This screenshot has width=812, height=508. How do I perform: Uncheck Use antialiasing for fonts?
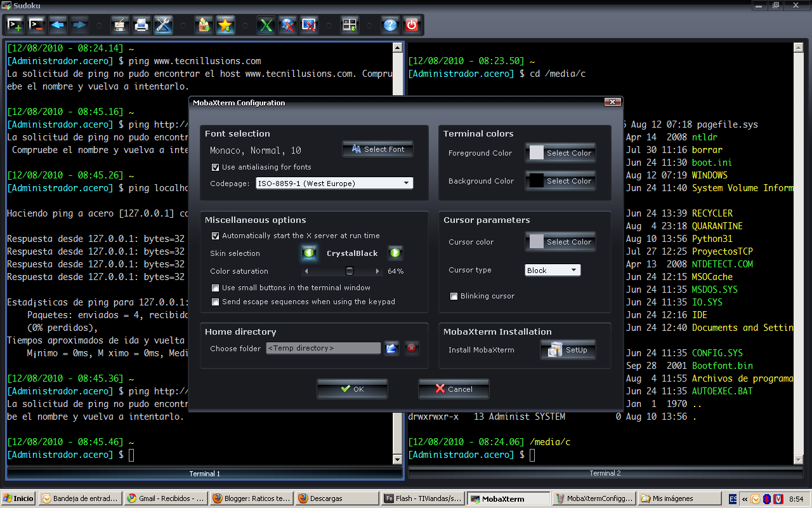pyautogui.click(x=216, y=167)
